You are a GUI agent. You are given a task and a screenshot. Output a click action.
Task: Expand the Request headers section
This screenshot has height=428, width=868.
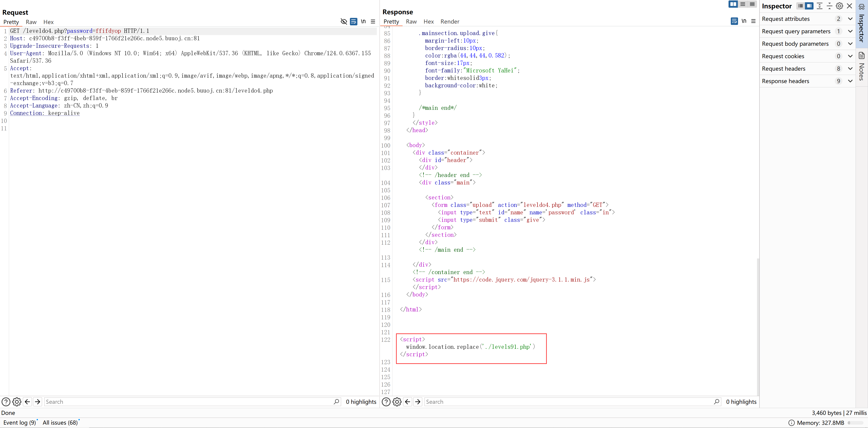point(850,69)
